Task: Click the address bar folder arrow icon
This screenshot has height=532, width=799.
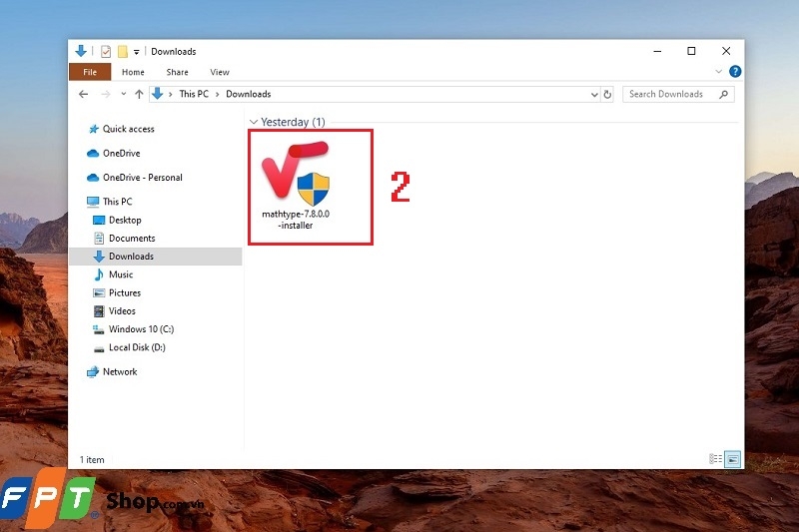Action: click(158, 94)
